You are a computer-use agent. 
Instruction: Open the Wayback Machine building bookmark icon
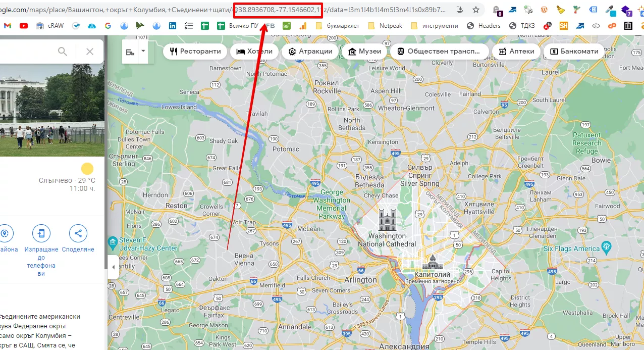coord(628,26)
